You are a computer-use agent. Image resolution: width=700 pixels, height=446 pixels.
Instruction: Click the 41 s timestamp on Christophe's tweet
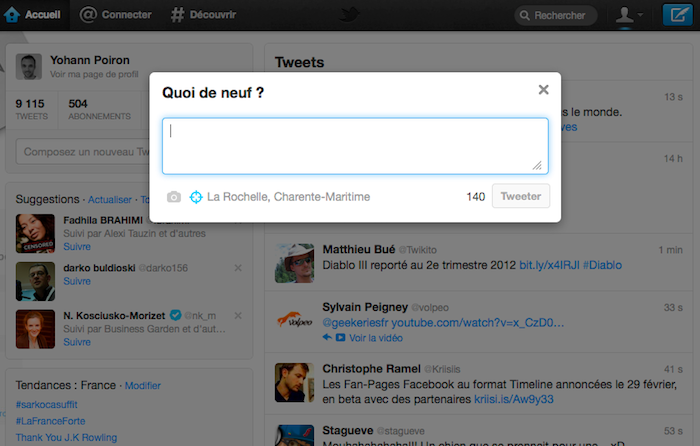pyautogui.click(x=673, y=369)
